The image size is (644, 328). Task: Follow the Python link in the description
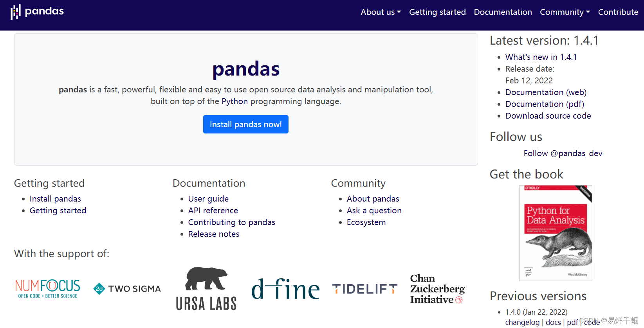point(235,101)
